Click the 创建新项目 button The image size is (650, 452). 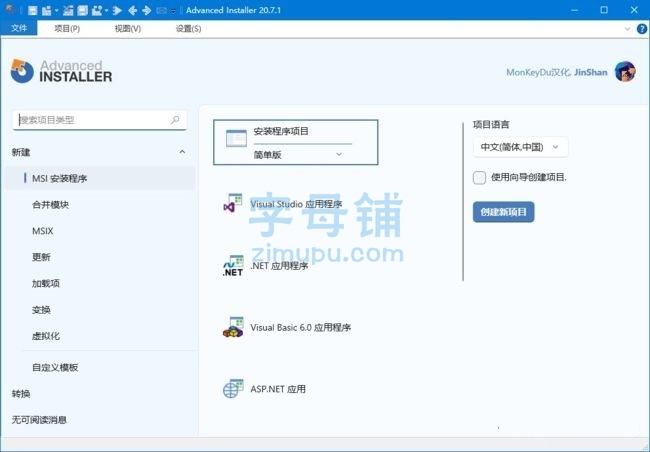point(503,212)
